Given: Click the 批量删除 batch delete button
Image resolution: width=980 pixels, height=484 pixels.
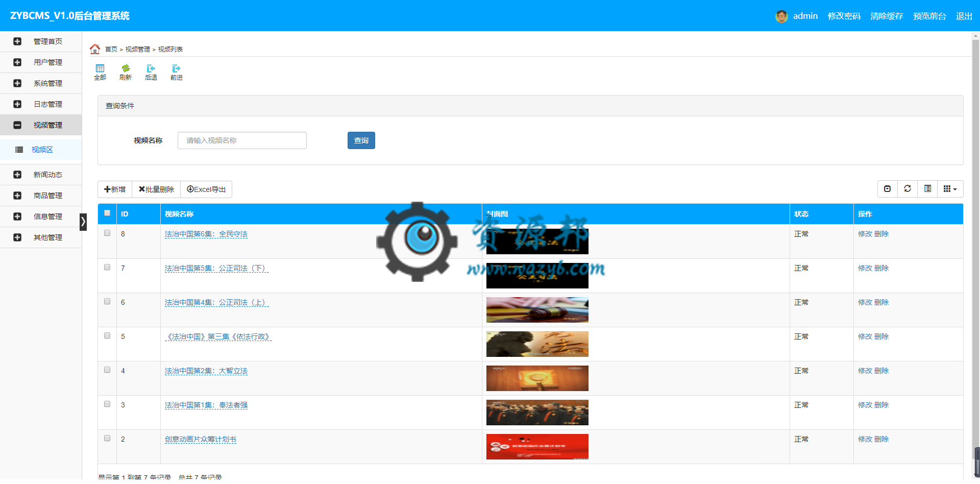Looking at the screenshot, I should [156, 189].
